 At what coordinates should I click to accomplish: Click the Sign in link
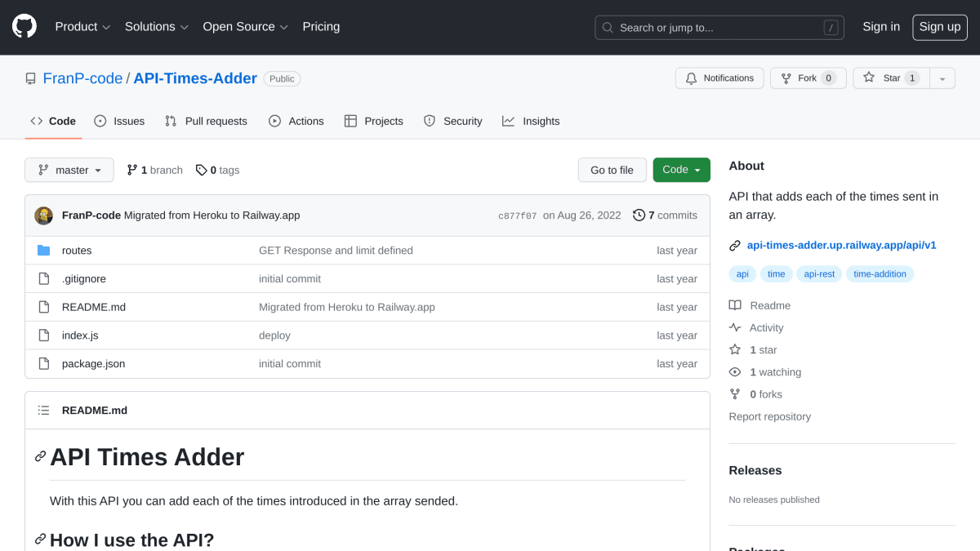(x=881, y=27)
